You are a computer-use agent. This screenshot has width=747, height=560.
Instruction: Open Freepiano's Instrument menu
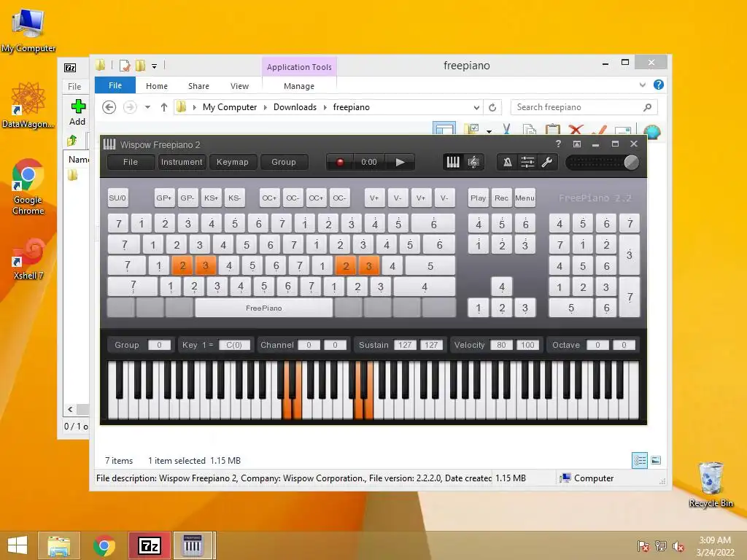click(x=182, y=162)
